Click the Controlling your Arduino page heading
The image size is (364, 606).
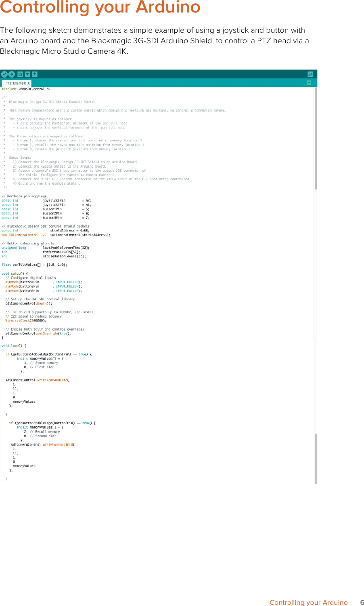coord(100,7)
